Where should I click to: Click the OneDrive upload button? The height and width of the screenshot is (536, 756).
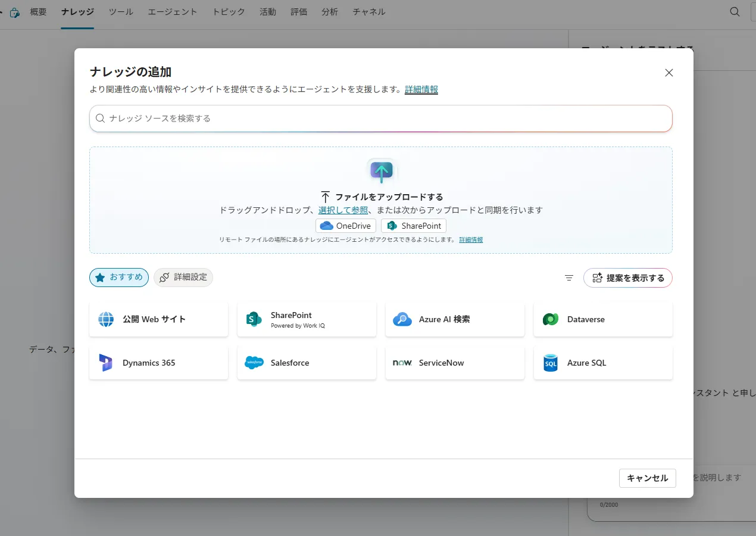point(346,226)
